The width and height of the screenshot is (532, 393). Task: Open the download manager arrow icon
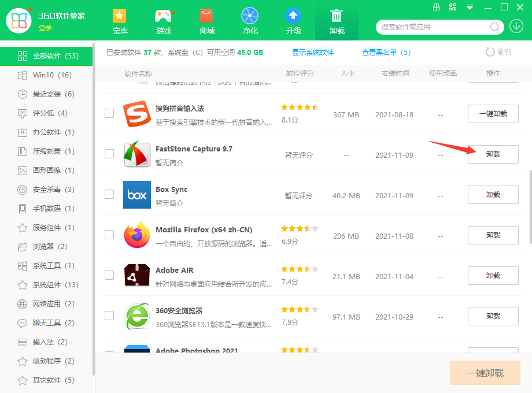(x=516, y=26)
